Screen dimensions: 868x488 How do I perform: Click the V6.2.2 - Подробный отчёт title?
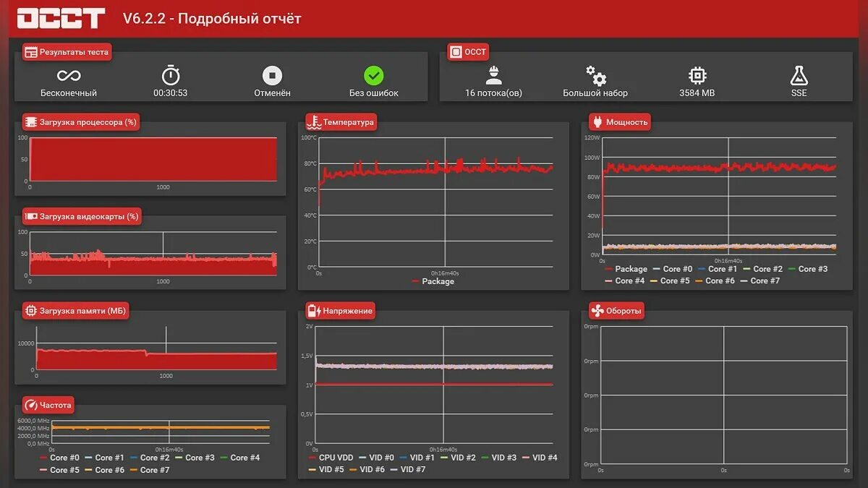pyautogui.click(x=212, y=19)
